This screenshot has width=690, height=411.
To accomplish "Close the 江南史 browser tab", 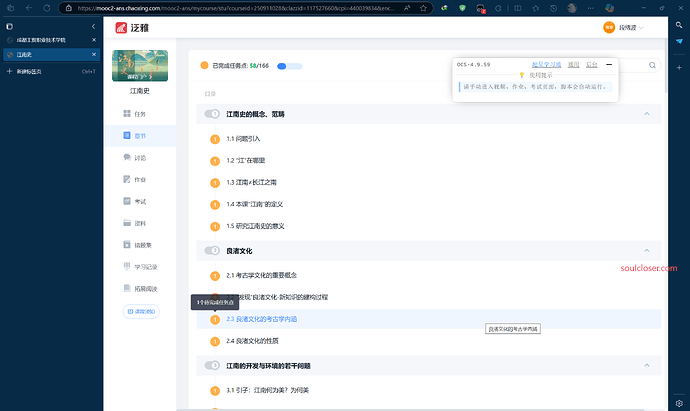I will coord(94,55).
